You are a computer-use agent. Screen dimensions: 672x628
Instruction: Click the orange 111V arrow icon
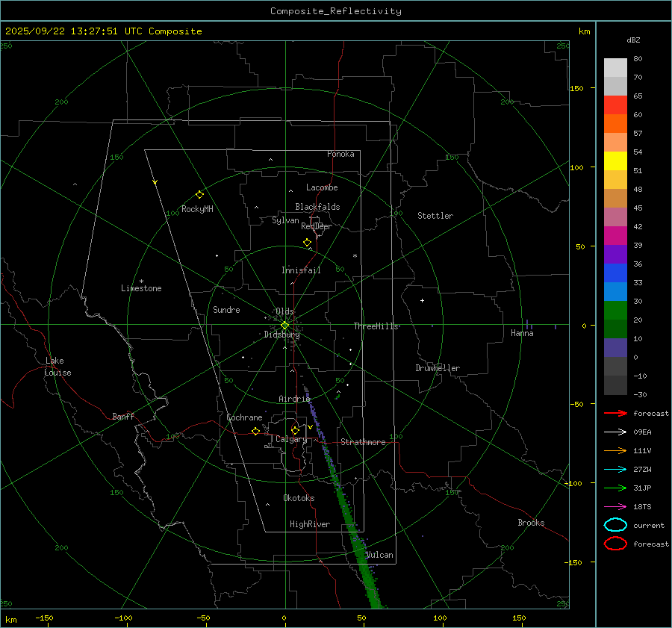click(x=615, y=450)
